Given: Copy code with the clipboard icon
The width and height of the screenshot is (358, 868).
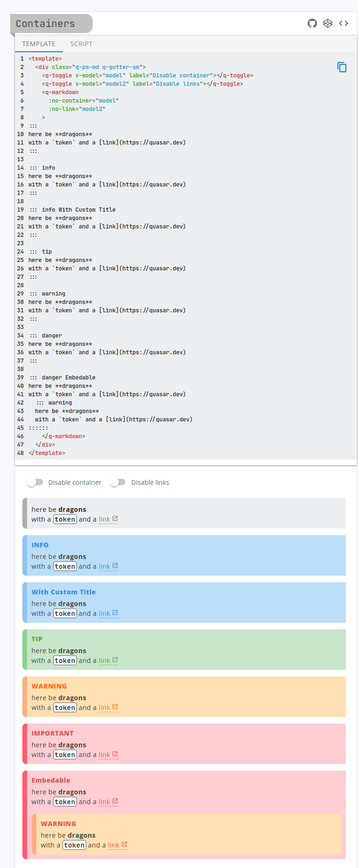Looking at the screenshot, I should click(x=342, y=67).
